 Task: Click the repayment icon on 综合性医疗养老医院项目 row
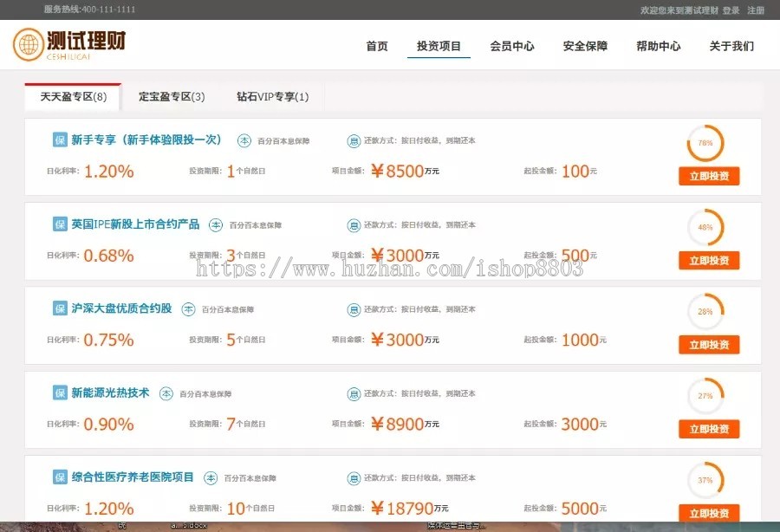click(x=354, y=477)
